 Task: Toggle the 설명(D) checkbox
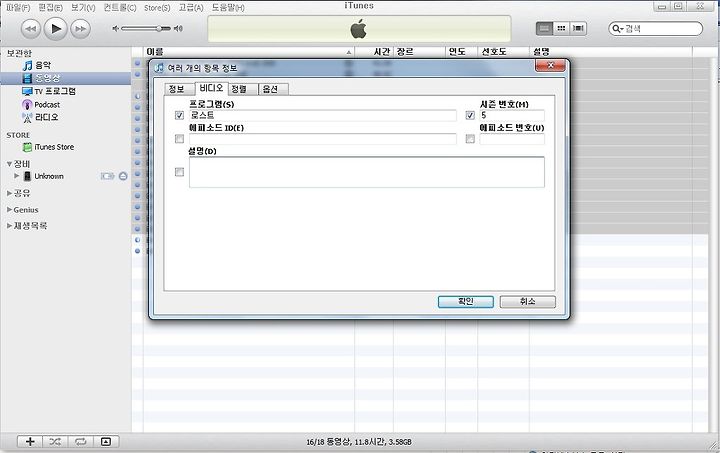click(180, 172)
